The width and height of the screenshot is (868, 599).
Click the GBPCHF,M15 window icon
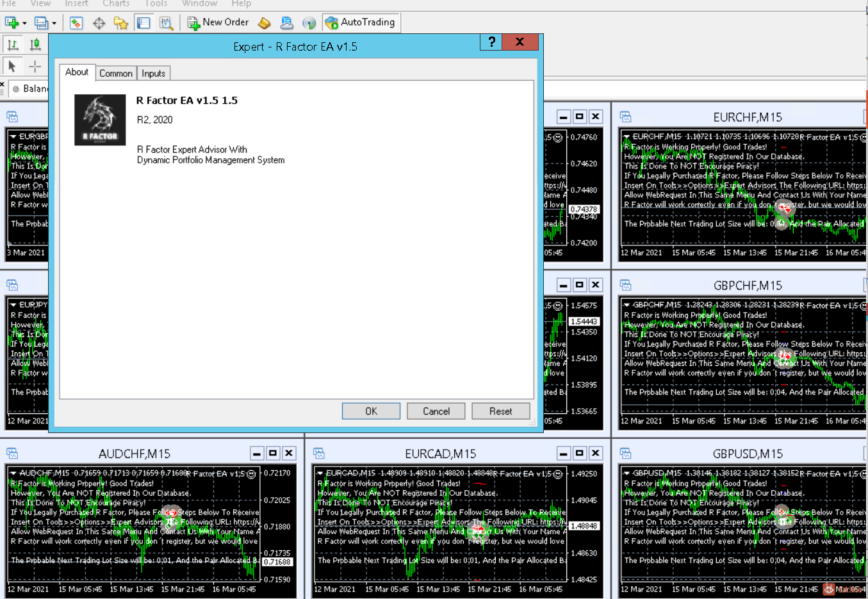(x=626, y=285)
